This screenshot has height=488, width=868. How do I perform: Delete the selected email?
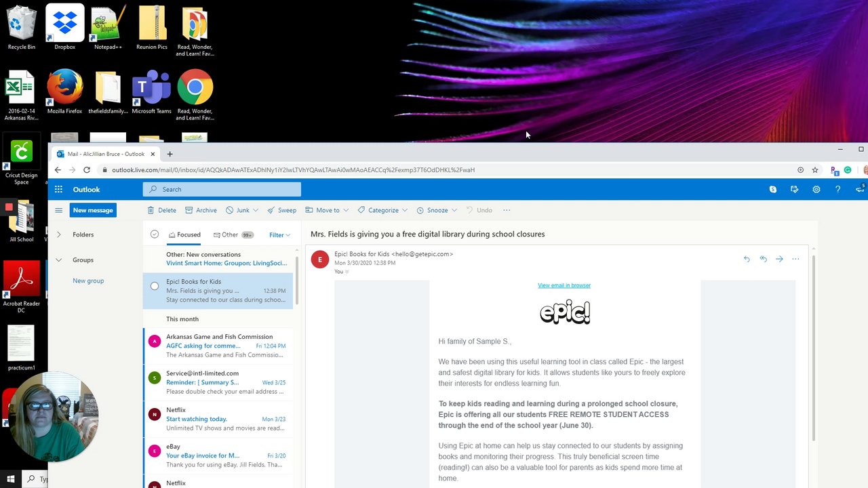pyautogui.click(x=162, y=210)
